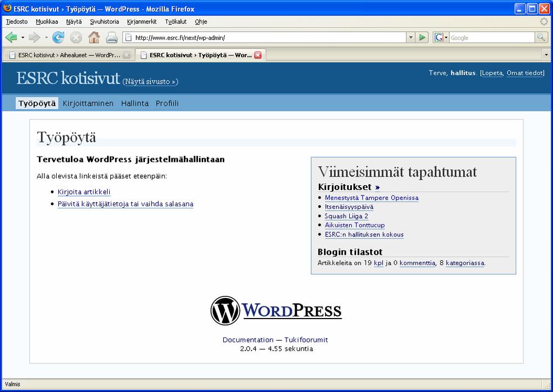Expand the URL bar history dropdown
This screenshot has height=392, width=553.
pyautogui.click(x=410, y=37)
